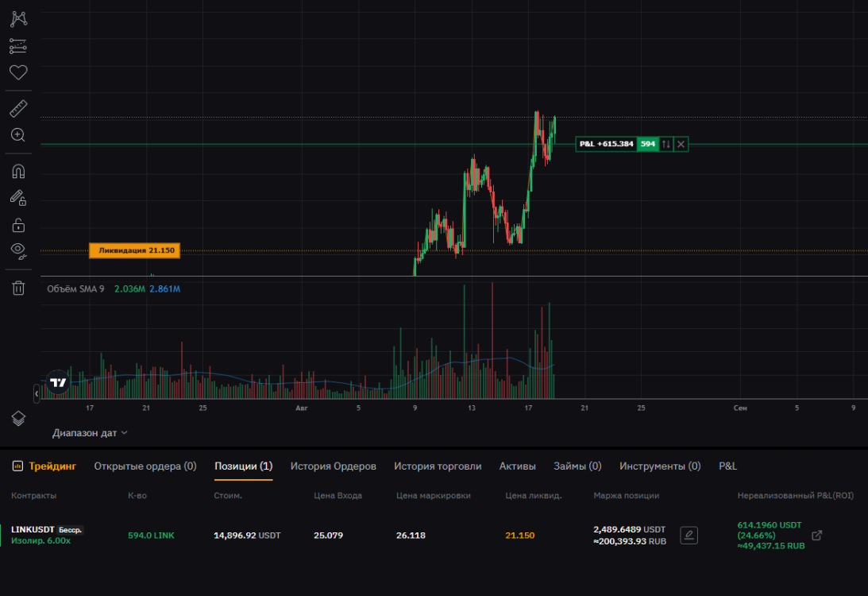Viewport: 868px width, 596px height.
Task: Hide all drawings with eye icon
Action: coord(18,252)
